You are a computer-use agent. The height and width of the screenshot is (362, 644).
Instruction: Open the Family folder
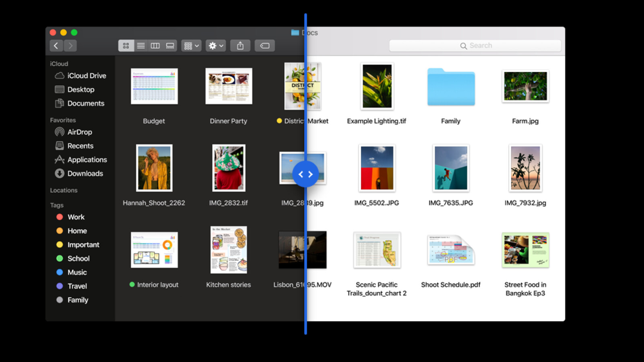(x=451, y=87)
